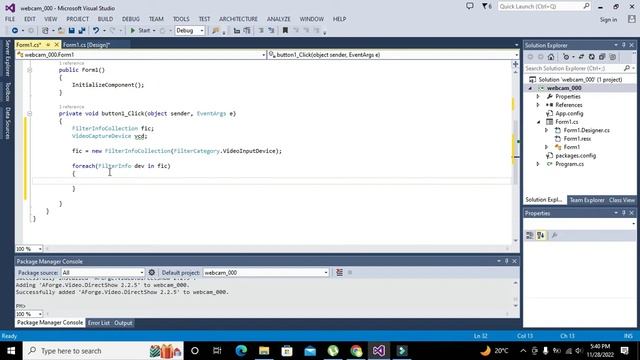Expand the References node in Solution Explorer
This screenshot has height=360, width=640.
coord(538,105)
